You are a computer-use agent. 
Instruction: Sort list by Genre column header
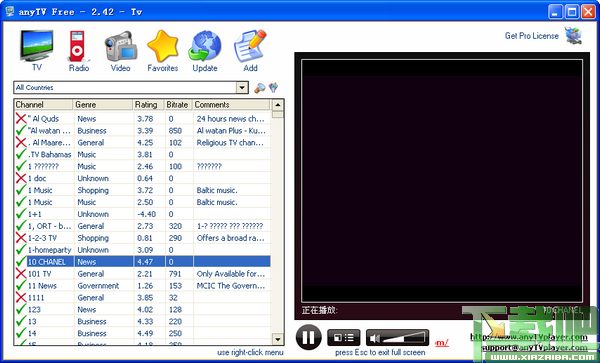103,104
